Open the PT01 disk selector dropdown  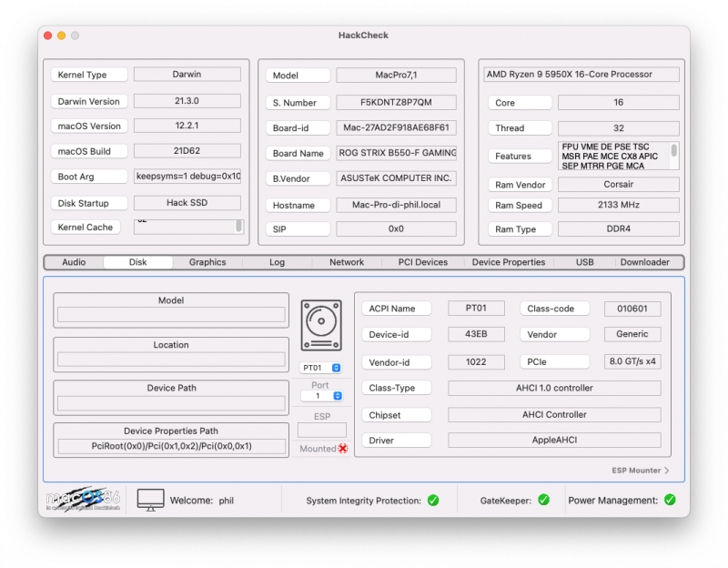[322, 368]
